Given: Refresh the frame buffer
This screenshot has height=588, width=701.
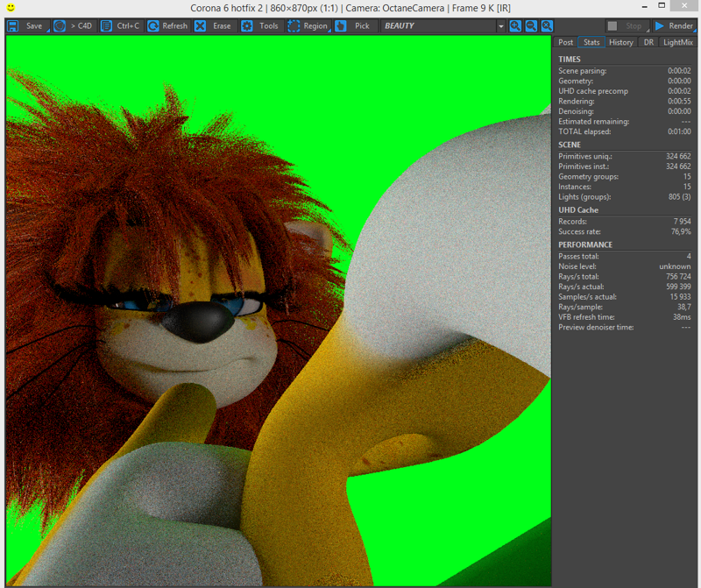Looking at the screenshot, I should 168,26.
